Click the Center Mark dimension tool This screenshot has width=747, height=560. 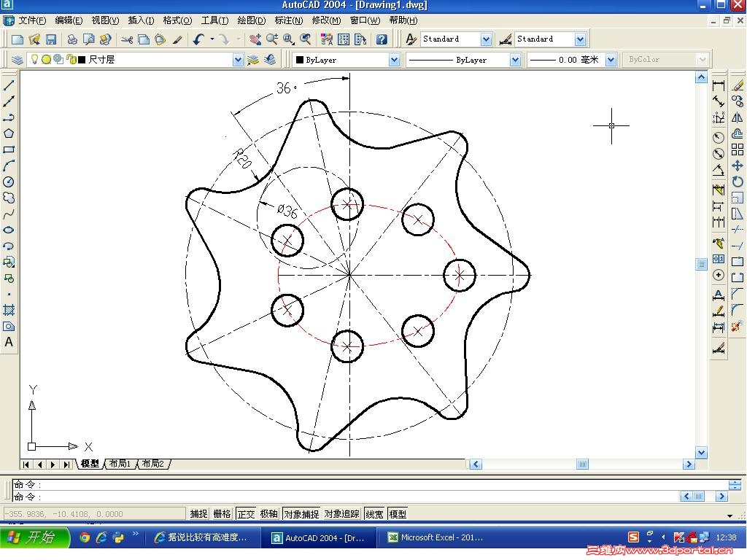pyautogui.click(x=719, y=275)
